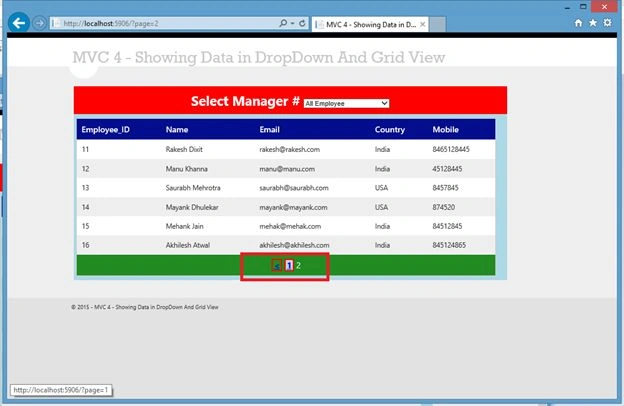Open a new blank browser tab

pos(437,24)
